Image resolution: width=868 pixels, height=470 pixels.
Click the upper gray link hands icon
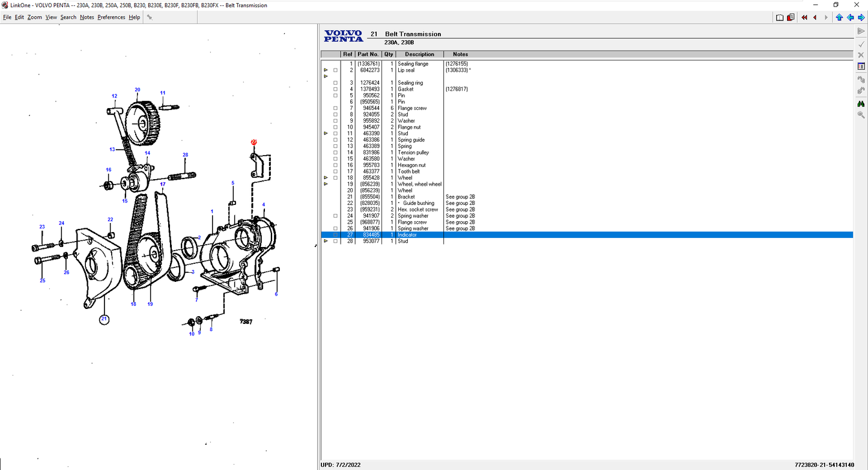click(x=861, y=79)
